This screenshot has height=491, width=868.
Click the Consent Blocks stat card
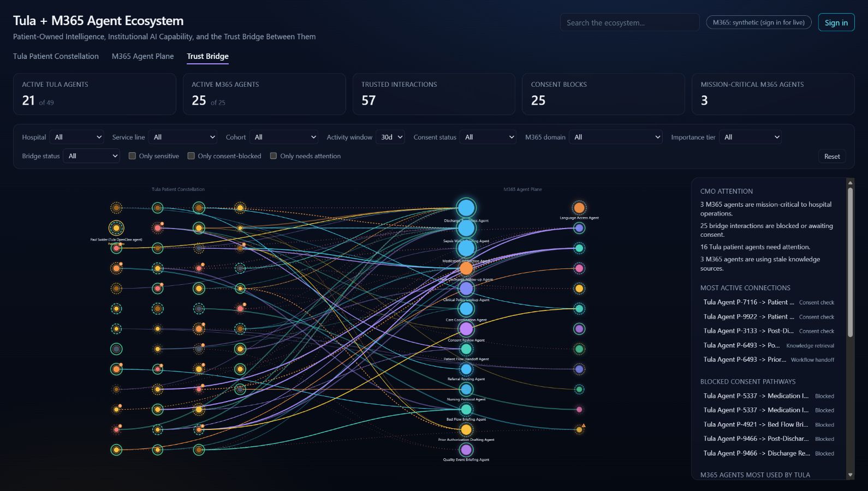pos(603,94)
